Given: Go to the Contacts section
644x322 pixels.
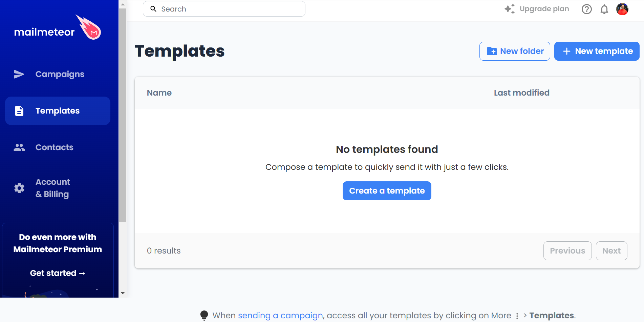Looking at the screenshot, I should click(x=54, y=147).
